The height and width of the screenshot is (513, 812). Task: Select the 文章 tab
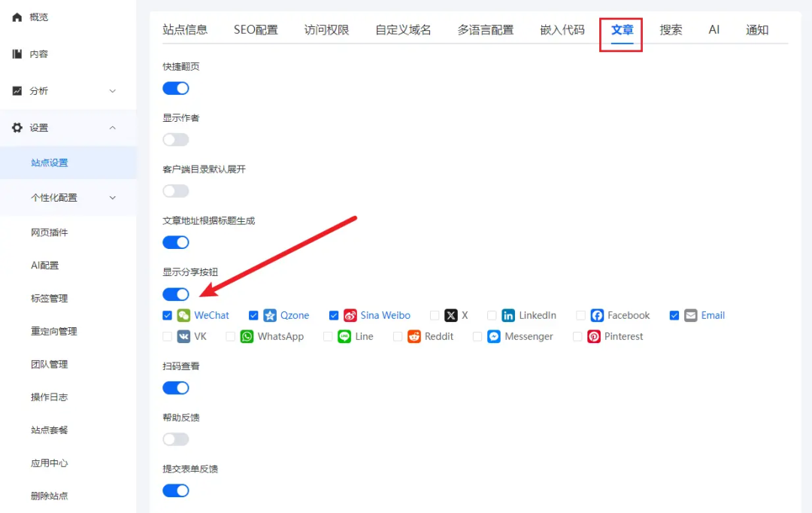pos(622,29)
